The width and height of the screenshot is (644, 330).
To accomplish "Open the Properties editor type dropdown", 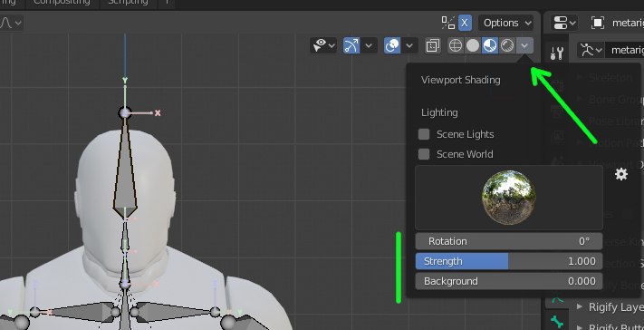I will (x=564, y=23).
